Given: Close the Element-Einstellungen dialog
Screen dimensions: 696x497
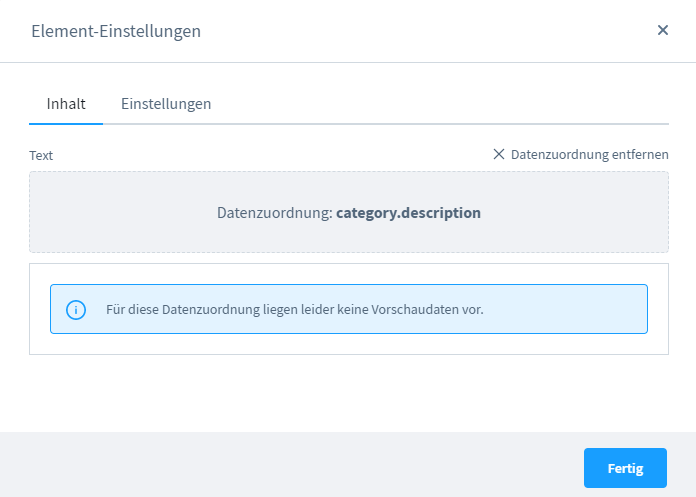Looking at the screenshot, I should click(663, 30).
